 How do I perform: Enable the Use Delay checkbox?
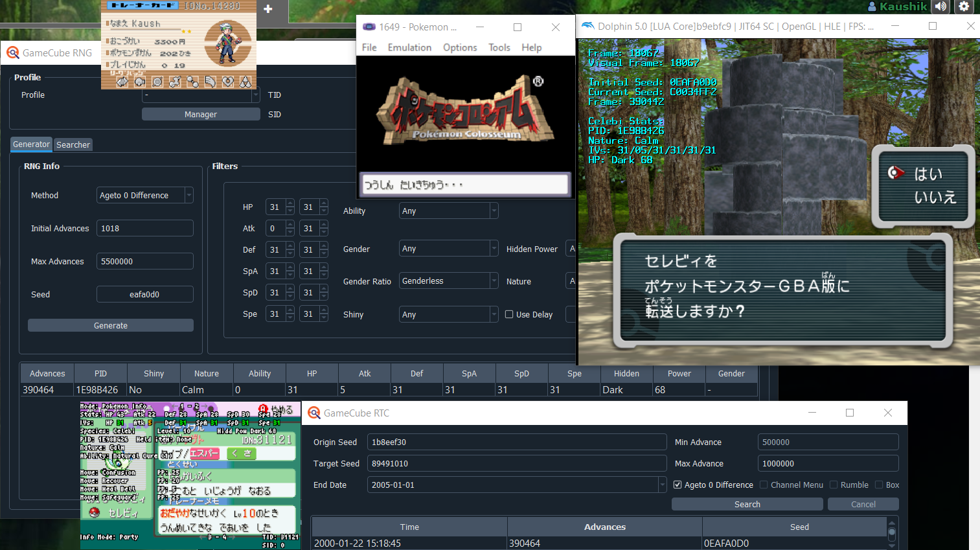[509, 314]
